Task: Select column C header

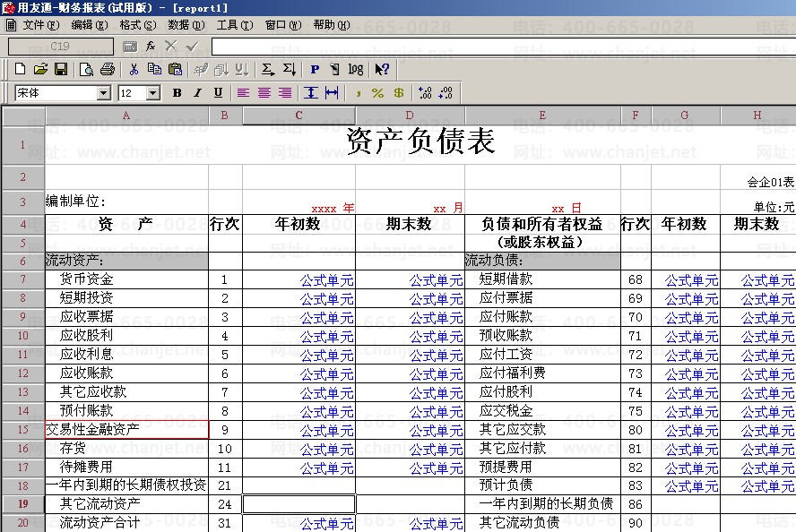Action: tap(299, 116)
